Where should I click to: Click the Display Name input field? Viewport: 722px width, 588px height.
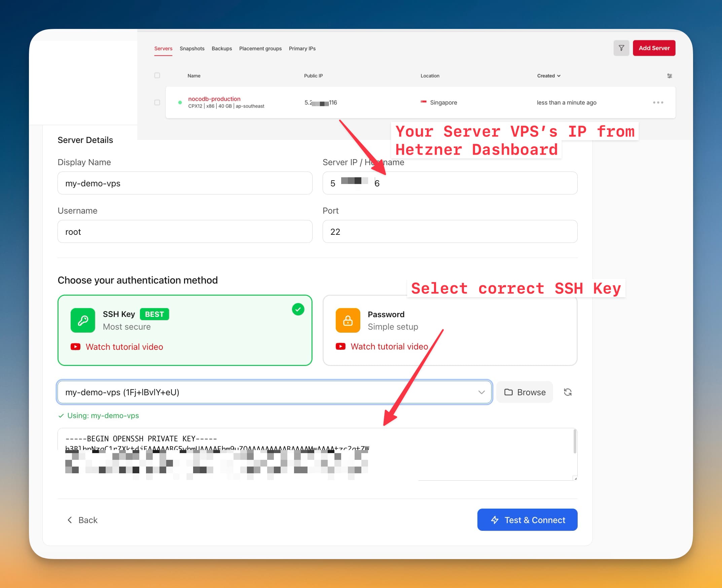(185, 183)
